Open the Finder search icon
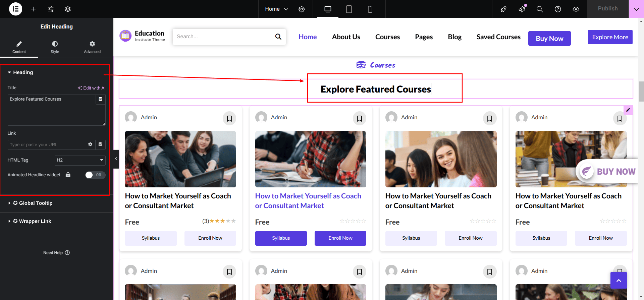Viewport: 644px width, 300px height. click(540, 9)
